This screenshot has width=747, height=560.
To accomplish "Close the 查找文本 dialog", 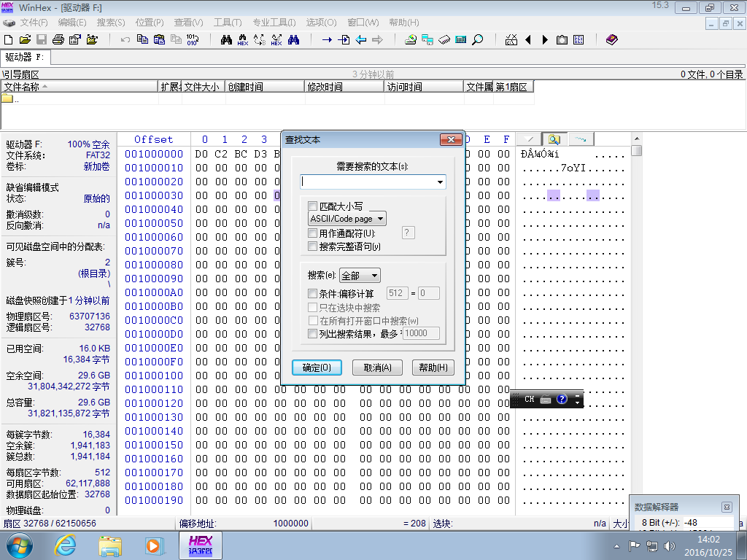I will coord(451,139).
